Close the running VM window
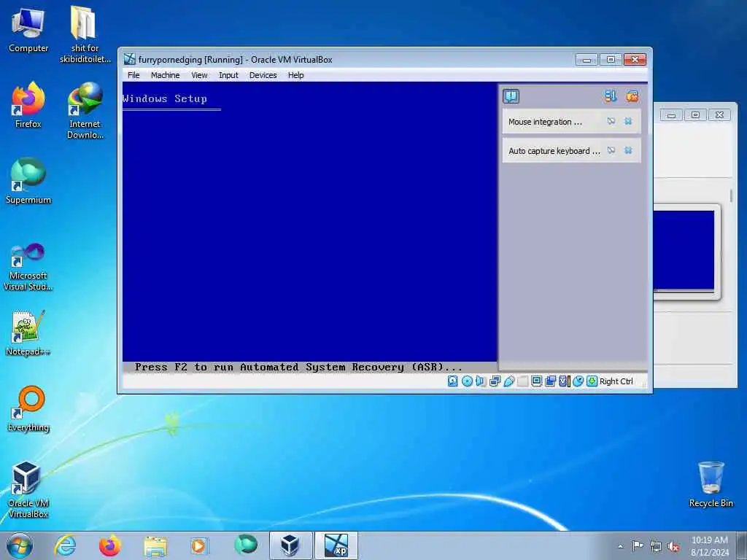Screen dimensions: 747x560 click(x=635, y=60)
